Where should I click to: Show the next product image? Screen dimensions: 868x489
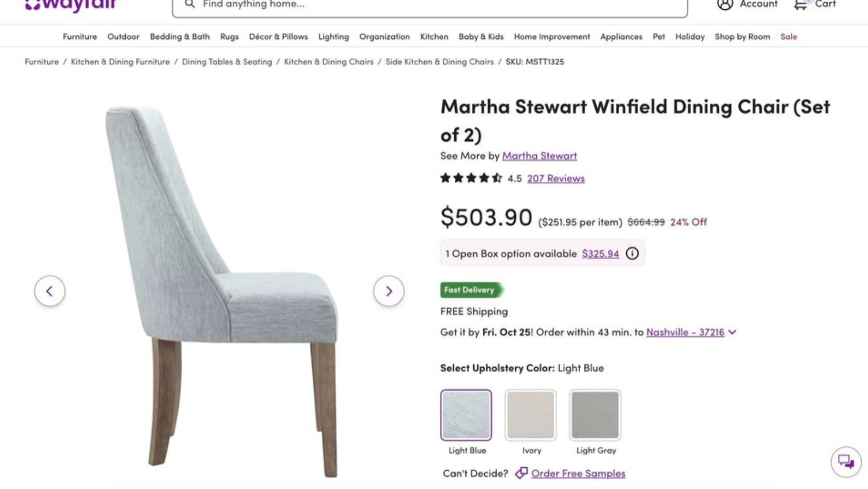[388, 291]
